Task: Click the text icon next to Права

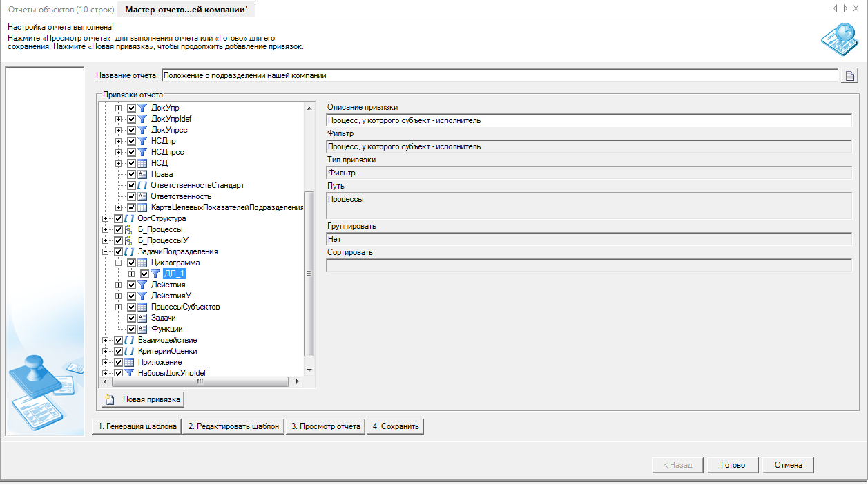Action: coord(142,174)
